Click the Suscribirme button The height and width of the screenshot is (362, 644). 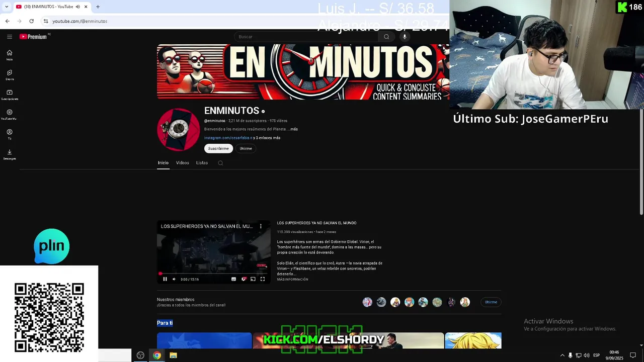pyautogui.click(x=218, y=148)
